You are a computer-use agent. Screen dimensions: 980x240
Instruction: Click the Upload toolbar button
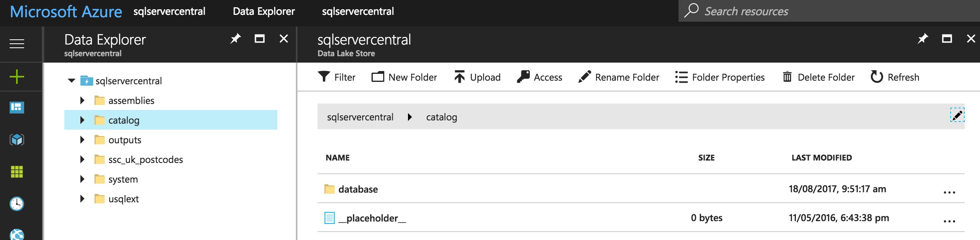[x=477, y=77]
